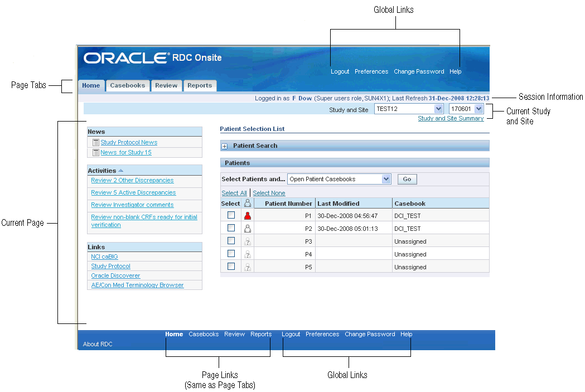Click the unassigned patient icon for P4

[248, 254]
